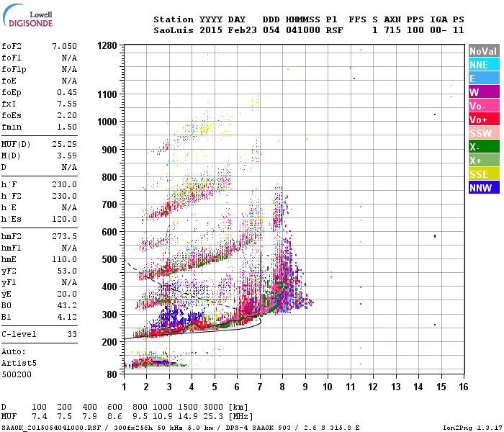
Task: Click the 10 MHz x-axis label
Action: tap(328, 387)
